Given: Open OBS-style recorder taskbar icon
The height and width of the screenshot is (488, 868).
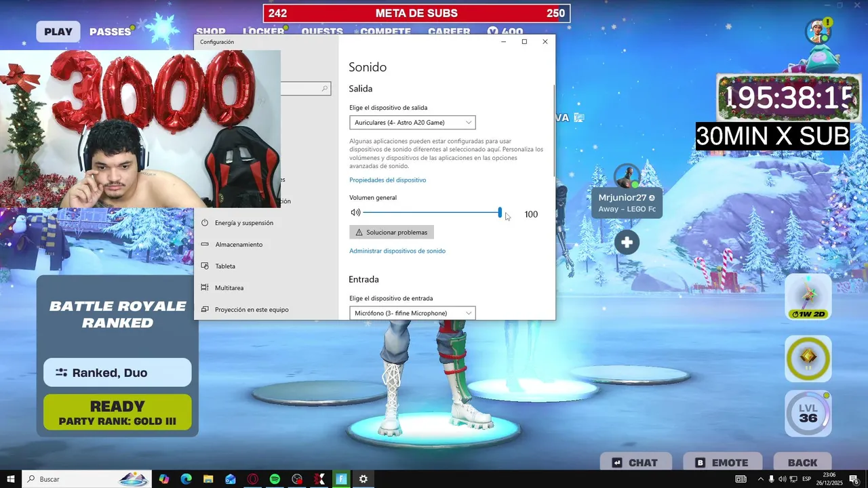Looking at the screenshot, I should point(297,479).
